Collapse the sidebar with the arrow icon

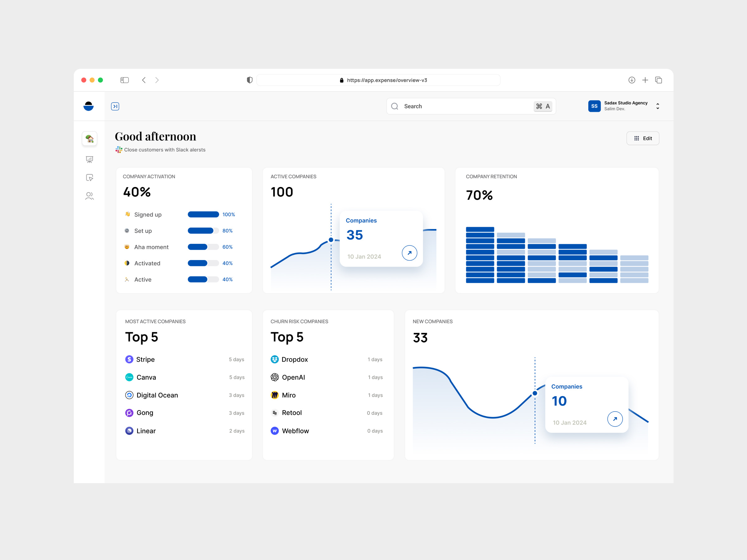115,106
